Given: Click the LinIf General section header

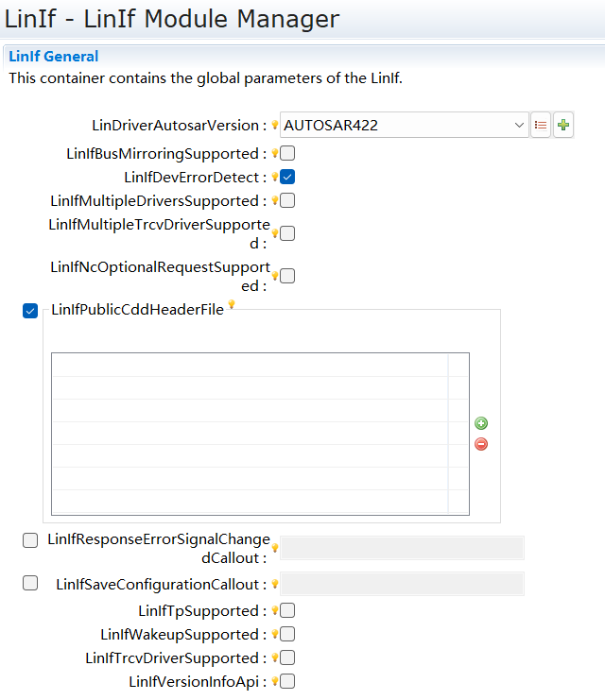Looking at the screenshot, I should (54, 57).
